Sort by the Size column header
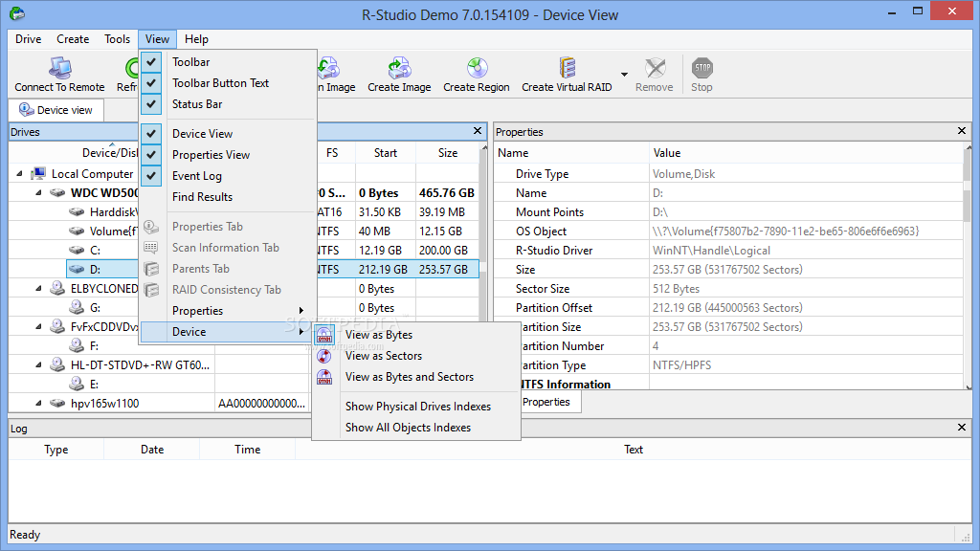 coord(448,153)
